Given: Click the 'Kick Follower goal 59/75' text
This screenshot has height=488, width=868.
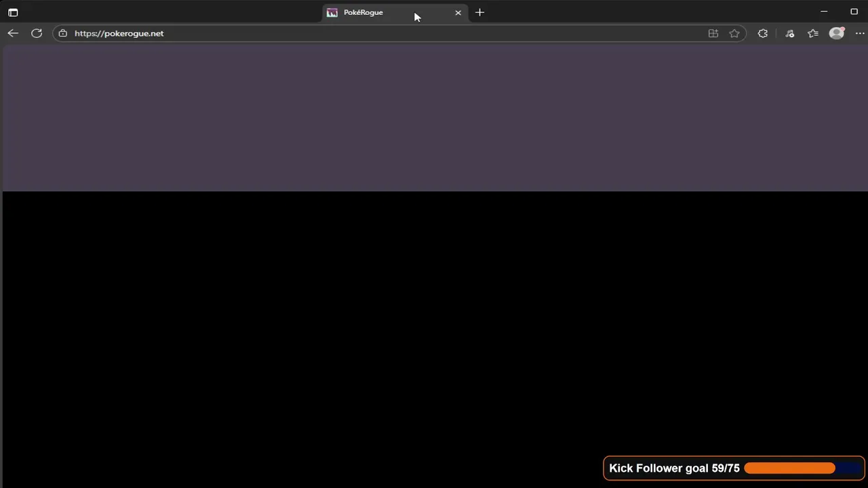Looking at the screenshot, I should tap(674, 468).
